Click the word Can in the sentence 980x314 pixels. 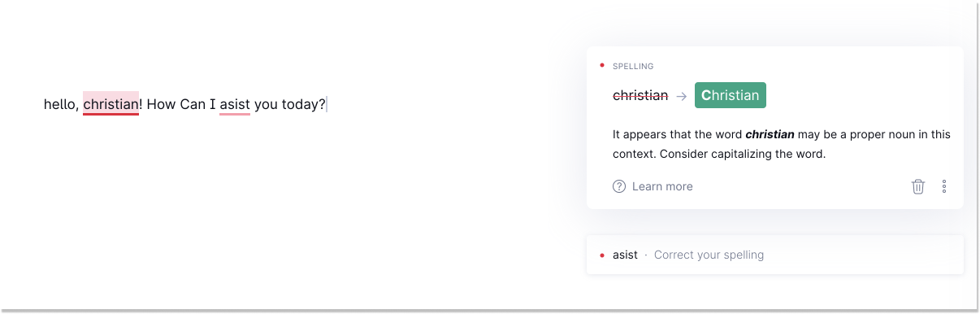(193, 104)
